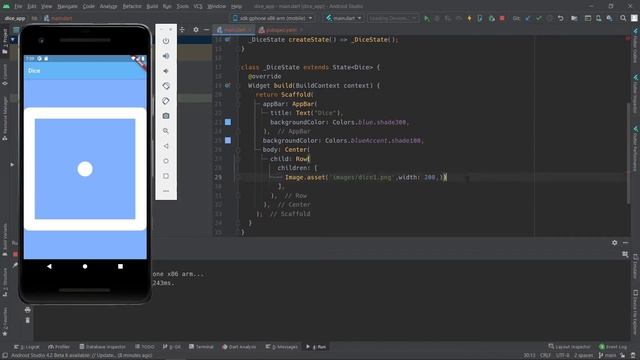Open the File menu
The width and height of the screenshot is (640, 360).
point(18,6)
